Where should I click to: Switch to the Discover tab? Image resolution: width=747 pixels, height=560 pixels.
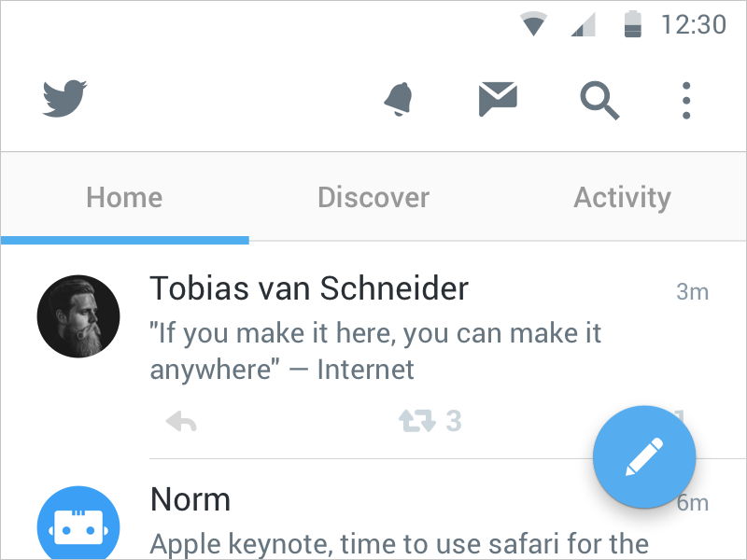pyautogui.click(x=373, y=197)
